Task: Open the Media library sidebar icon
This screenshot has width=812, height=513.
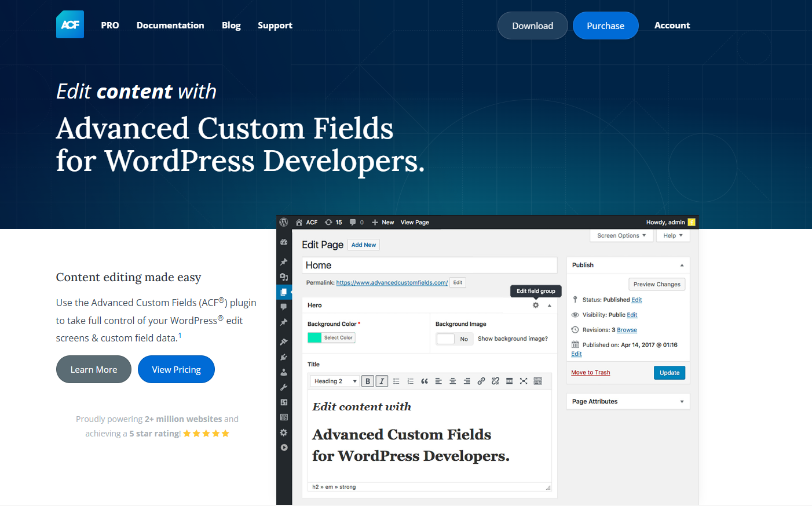Action: (284, 277)
